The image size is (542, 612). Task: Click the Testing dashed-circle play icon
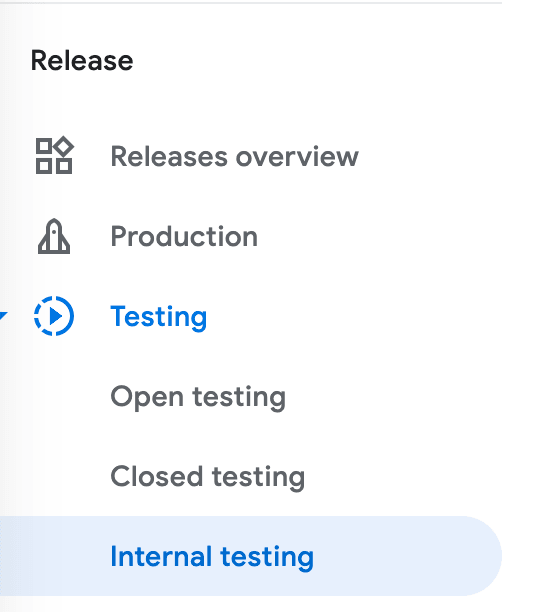[54, 316]
